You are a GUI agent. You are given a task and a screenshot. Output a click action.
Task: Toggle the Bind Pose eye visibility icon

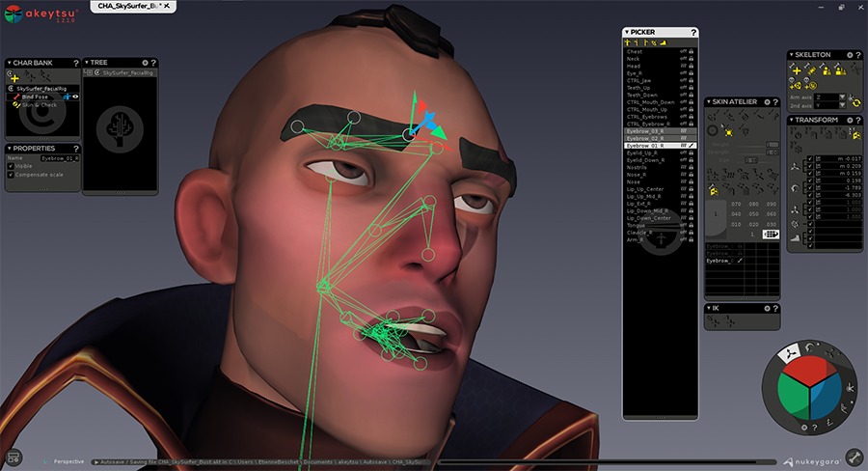pos(75,97)
